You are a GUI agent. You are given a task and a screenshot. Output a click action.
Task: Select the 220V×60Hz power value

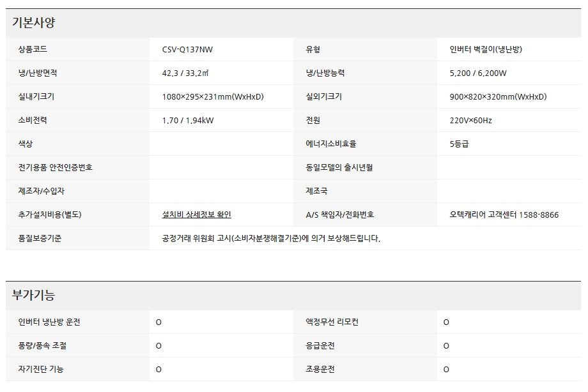click(x=470, y=120)
